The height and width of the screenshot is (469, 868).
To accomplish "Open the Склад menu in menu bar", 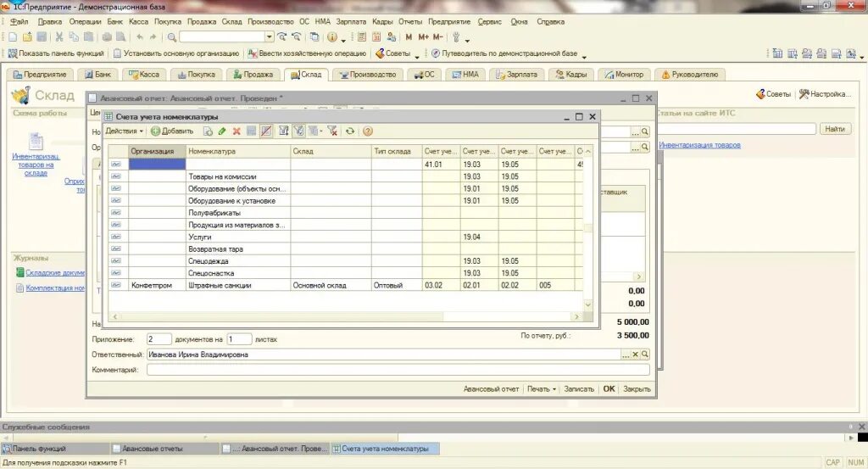I will click(232, 21).
